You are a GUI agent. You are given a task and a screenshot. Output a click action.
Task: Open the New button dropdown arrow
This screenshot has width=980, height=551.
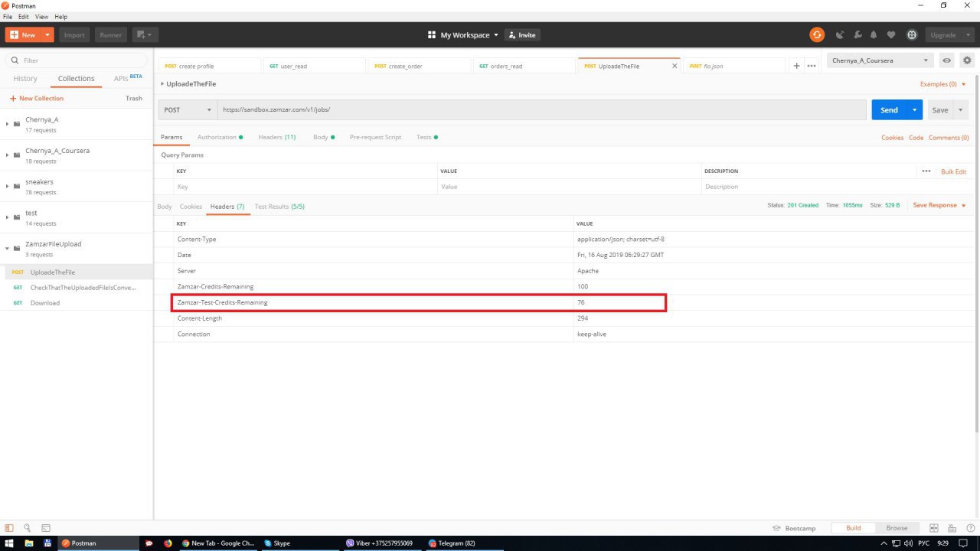48,34
